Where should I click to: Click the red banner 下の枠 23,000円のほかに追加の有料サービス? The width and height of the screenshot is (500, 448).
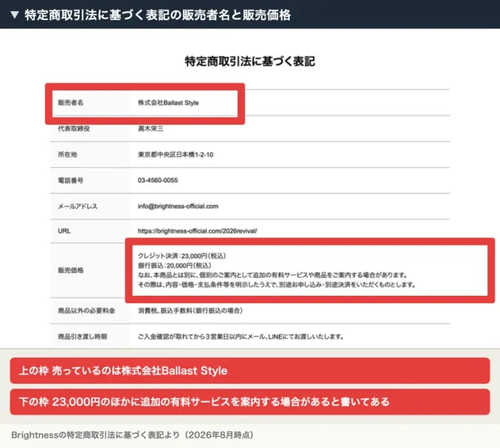tap(250, 402)
